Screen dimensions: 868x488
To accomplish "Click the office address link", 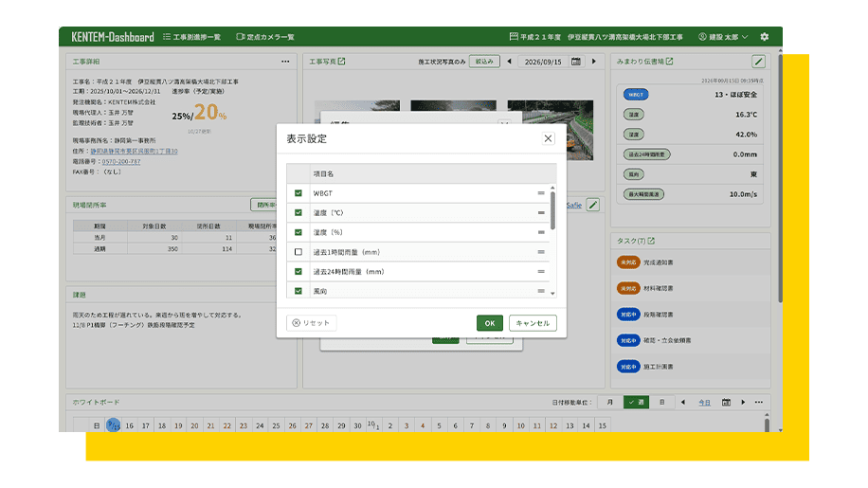I will 134,151.
